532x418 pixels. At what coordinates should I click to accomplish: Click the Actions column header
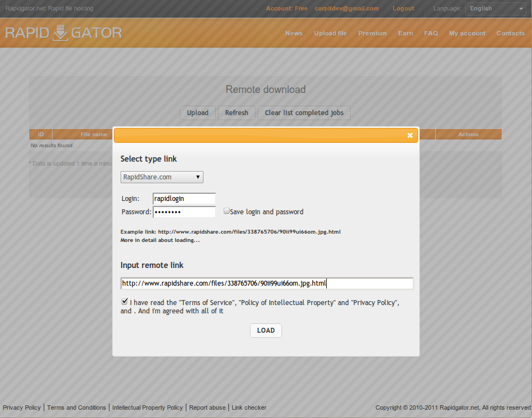coord(468,135)
